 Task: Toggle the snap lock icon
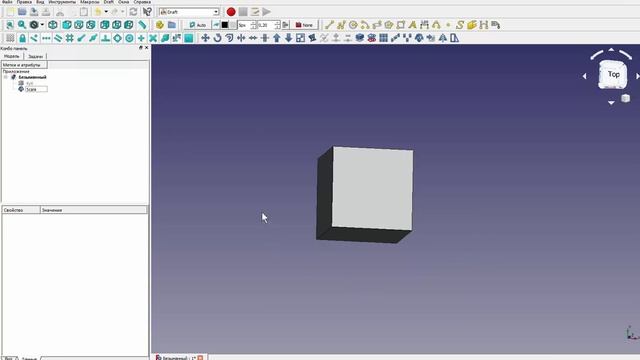(x=22, y=38)
